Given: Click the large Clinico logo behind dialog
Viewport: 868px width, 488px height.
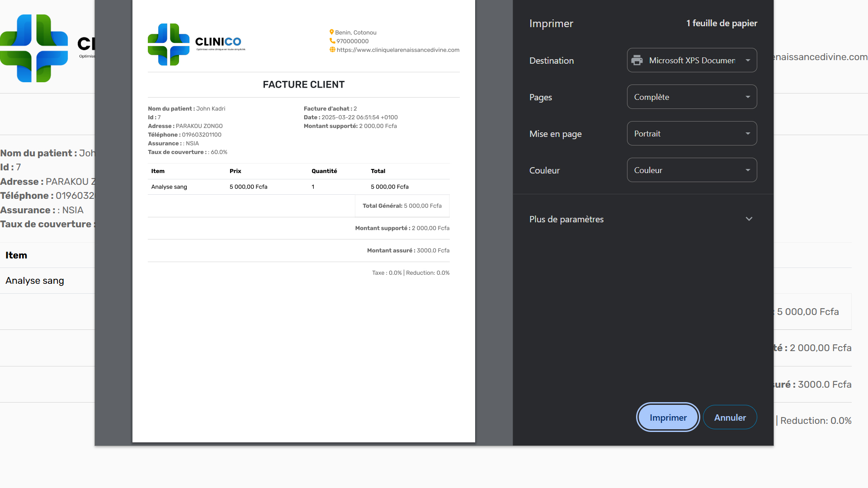Looking at the screenshot, I should click(34, 48).
